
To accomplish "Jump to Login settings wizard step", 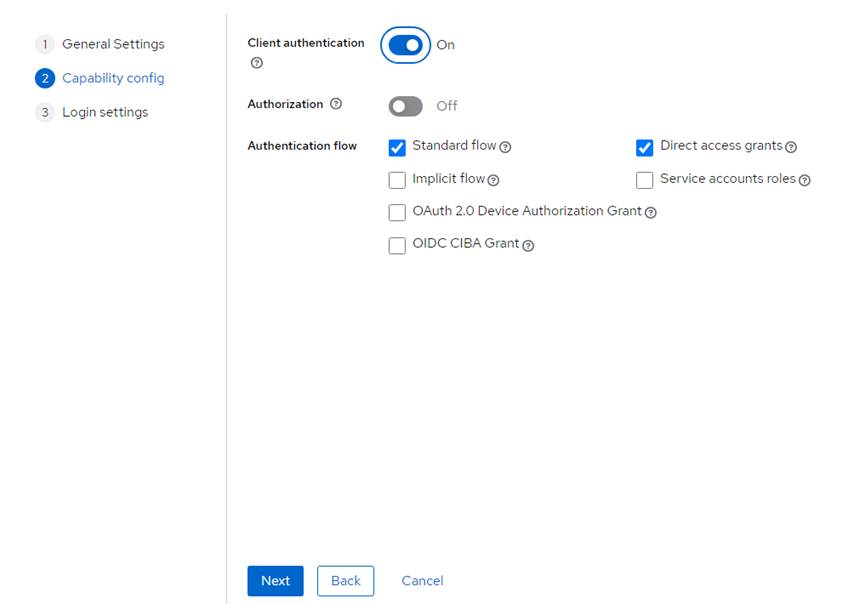I will [x=104, y=112].
